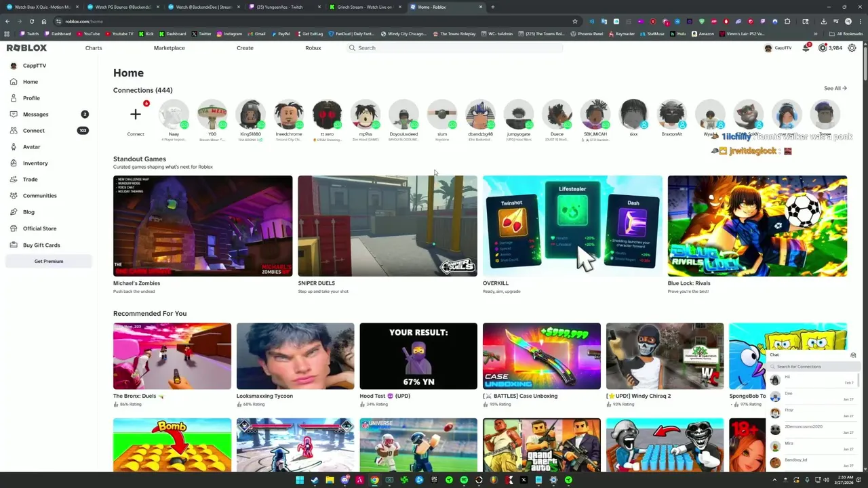The height and width of the screenshot is (488, 868).
Task: Open Trade in the left sidebar
Action: point(30,180)
